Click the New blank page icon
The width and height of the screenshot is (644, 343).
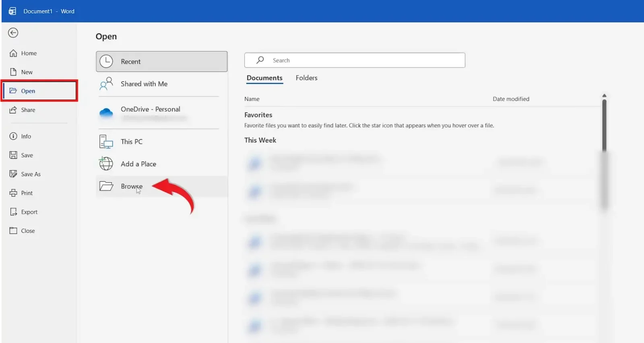click(x=13, y=72)
